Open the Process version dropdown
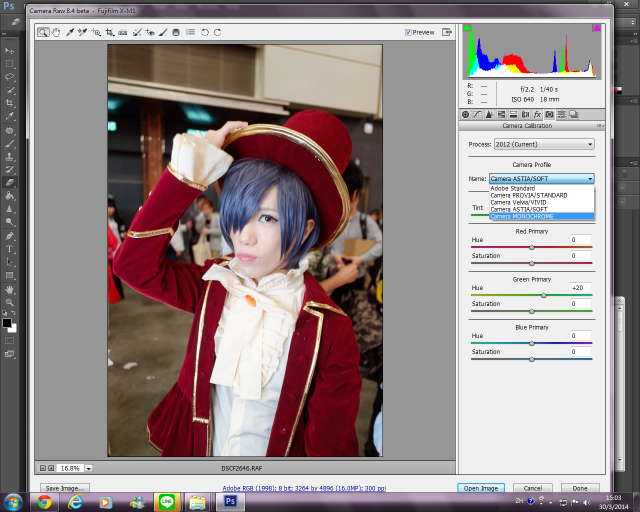This screenshot has height=512, width=640. [x=544, y=144]
